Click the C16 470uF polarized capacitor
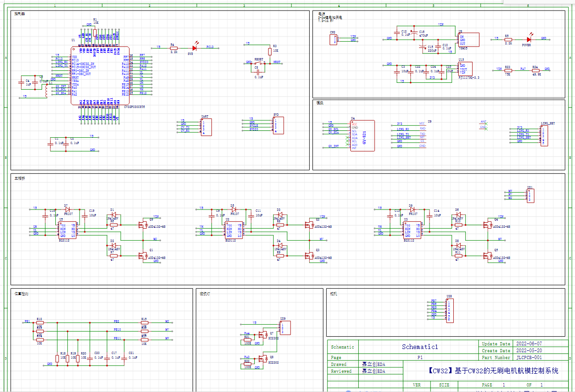This screenshot has width=575, height=392. pos(414,32)
